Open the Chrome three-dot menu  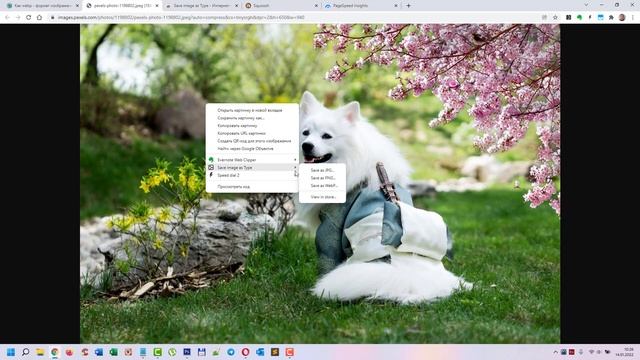tap(633, 18)
